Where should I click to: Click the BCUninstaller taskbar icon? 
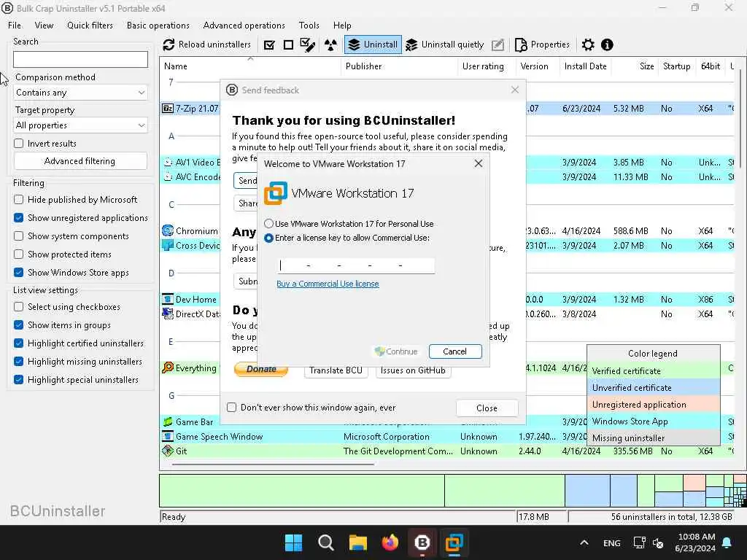[x=422, y=542]
